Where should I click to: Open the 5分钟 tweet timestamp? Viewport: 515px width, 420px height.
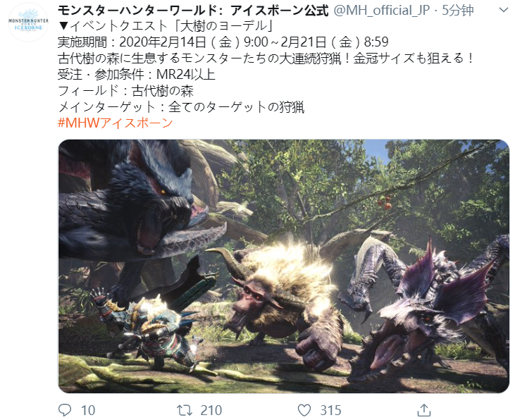pos(457,11)
